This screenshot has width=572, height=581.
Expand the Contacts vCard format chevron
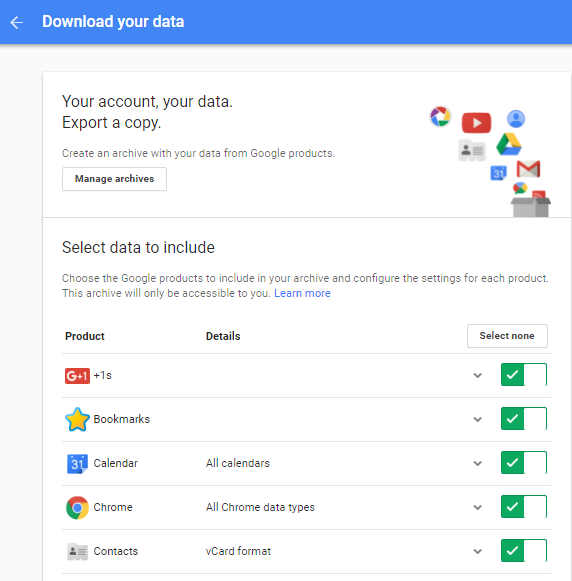[x=478, y=551]
